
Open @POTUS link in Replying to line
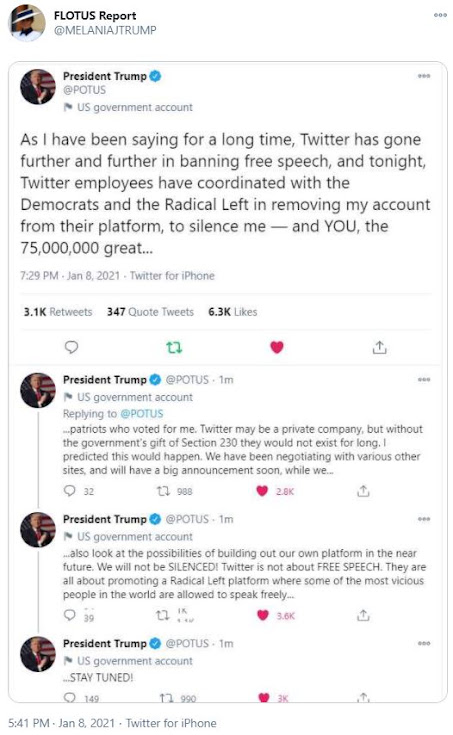142,414
